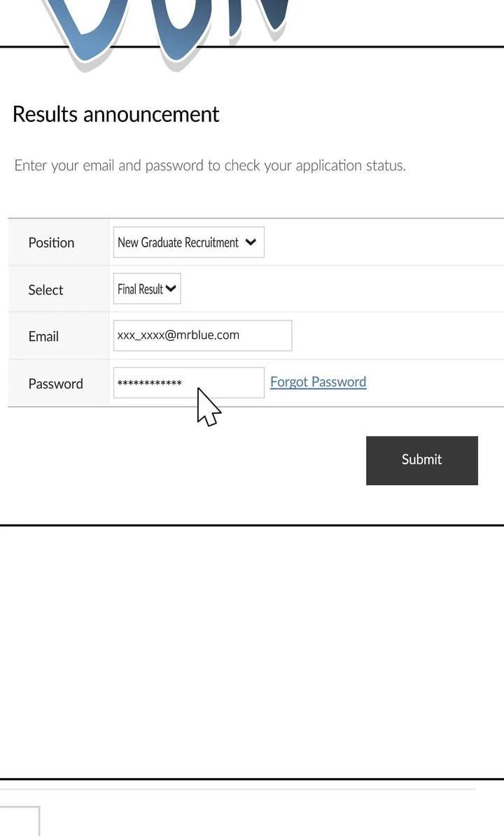Click the chevron next to Final Result
This screenshot has height=836, width=504.
(x=170, y=288)
